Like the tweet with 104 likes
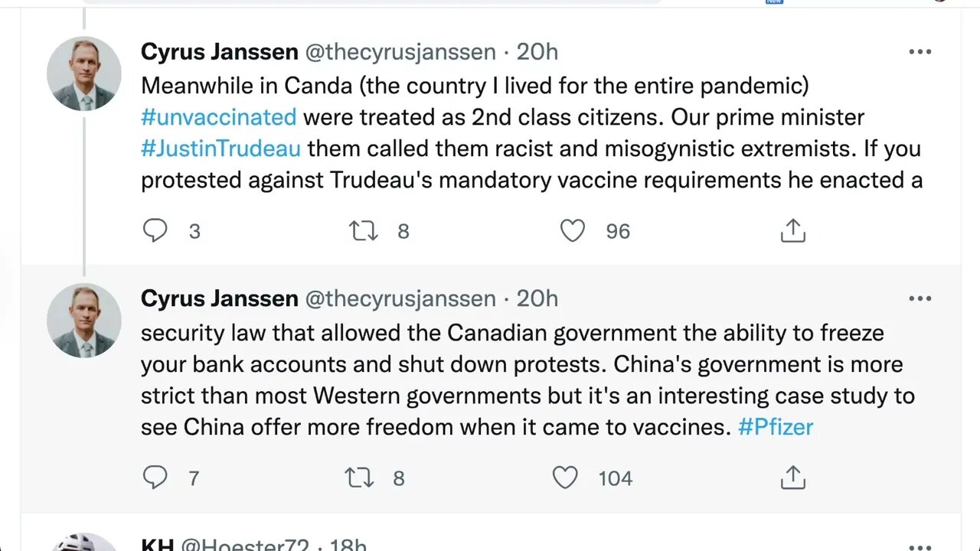Screen dimensions: 980x551 (565, 478)
